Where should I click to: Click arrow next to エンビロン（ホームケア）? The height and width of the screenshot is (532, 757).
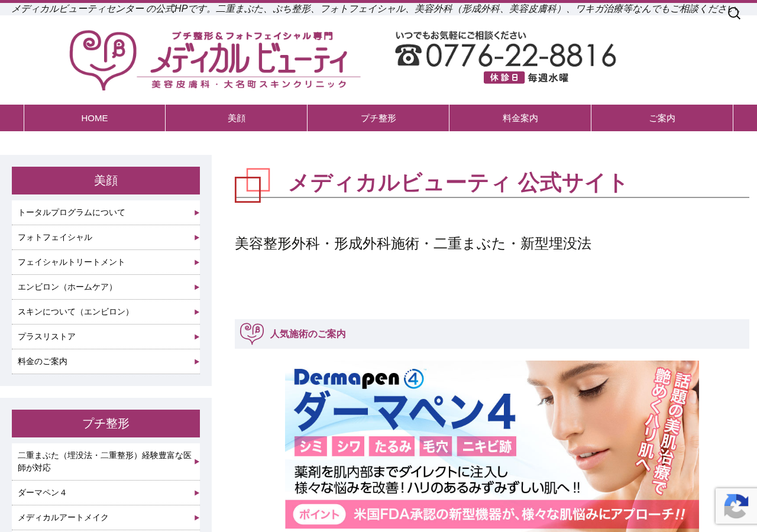coord(197,287)
